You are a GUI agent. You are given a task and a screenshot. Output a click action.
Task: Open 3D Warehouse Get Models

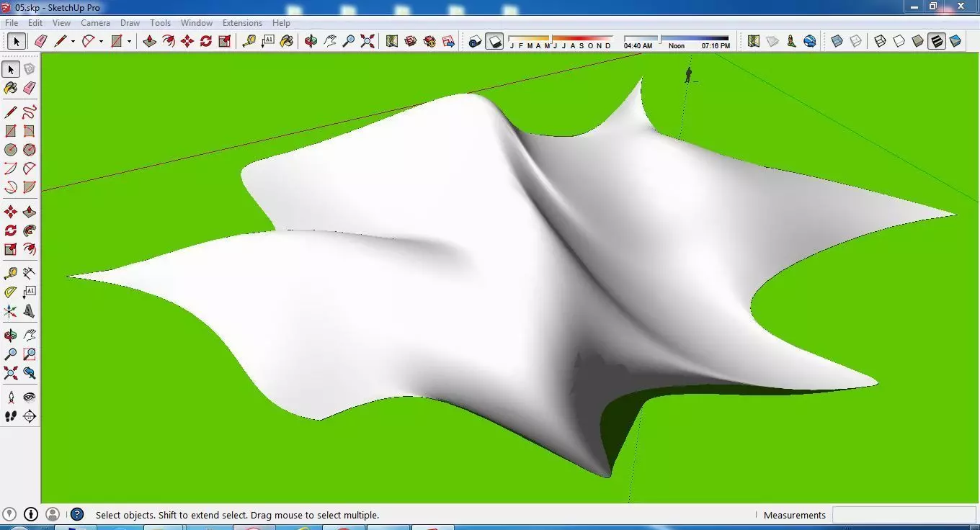click(x=411, y=41)
